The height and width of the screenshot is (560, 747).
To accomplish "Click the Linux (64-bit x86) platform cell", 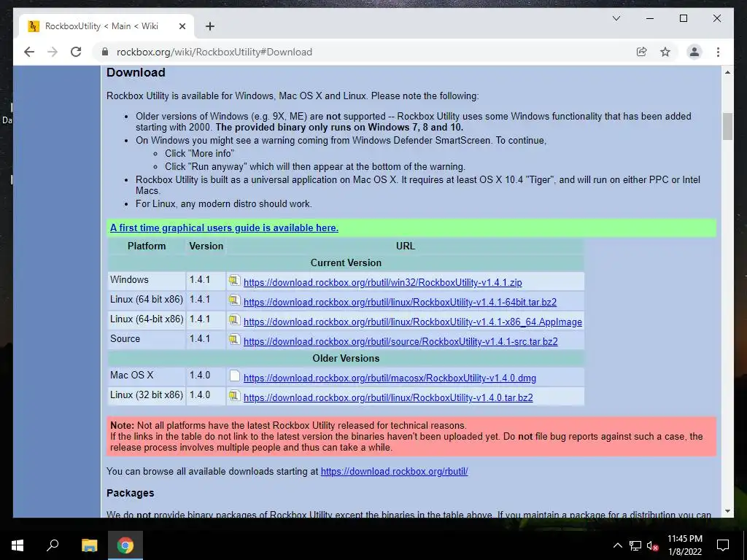I will tap(147, 321).
